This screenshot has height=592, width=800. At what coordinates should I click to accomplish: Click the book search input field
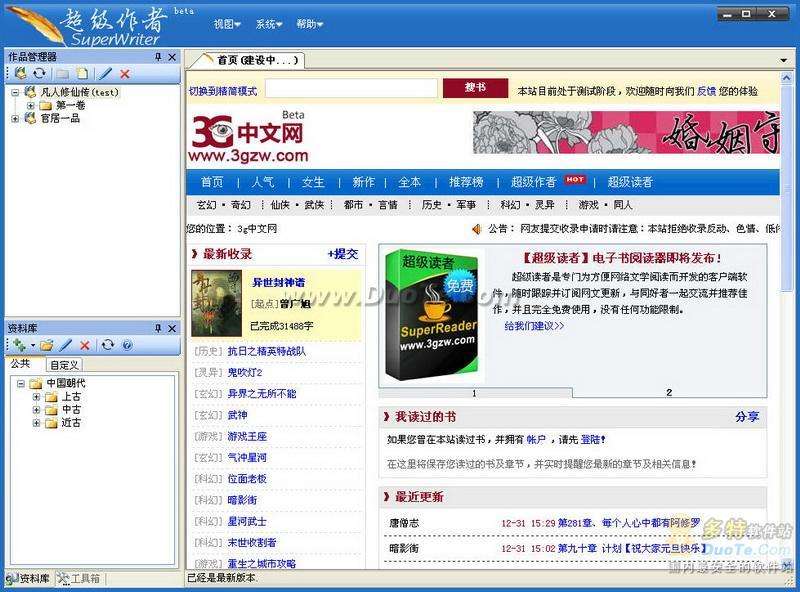click(x=352, y=88)
